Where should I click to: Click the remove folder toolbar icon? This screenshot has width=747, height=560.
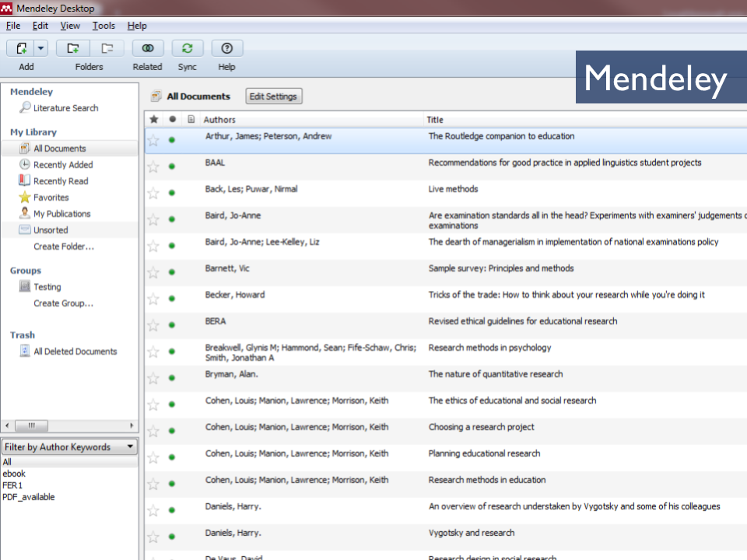click(x=107, y=48)
